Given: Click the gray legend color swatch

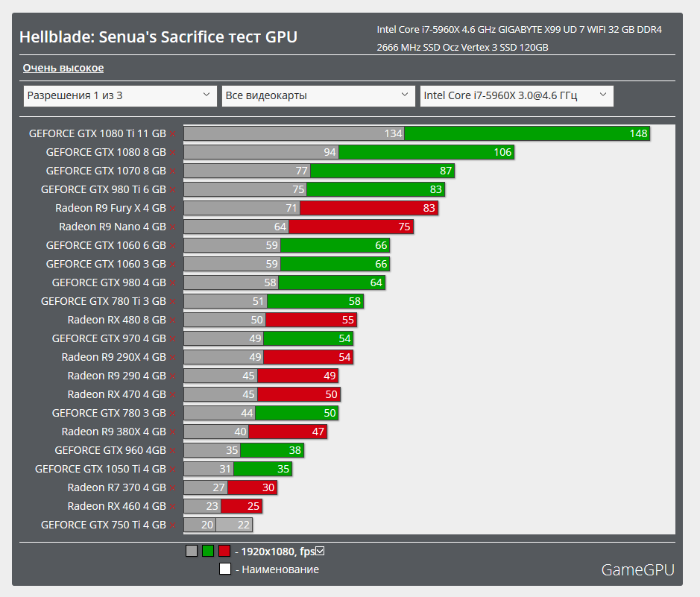Looking at the screenshot, I should [192, 552].
